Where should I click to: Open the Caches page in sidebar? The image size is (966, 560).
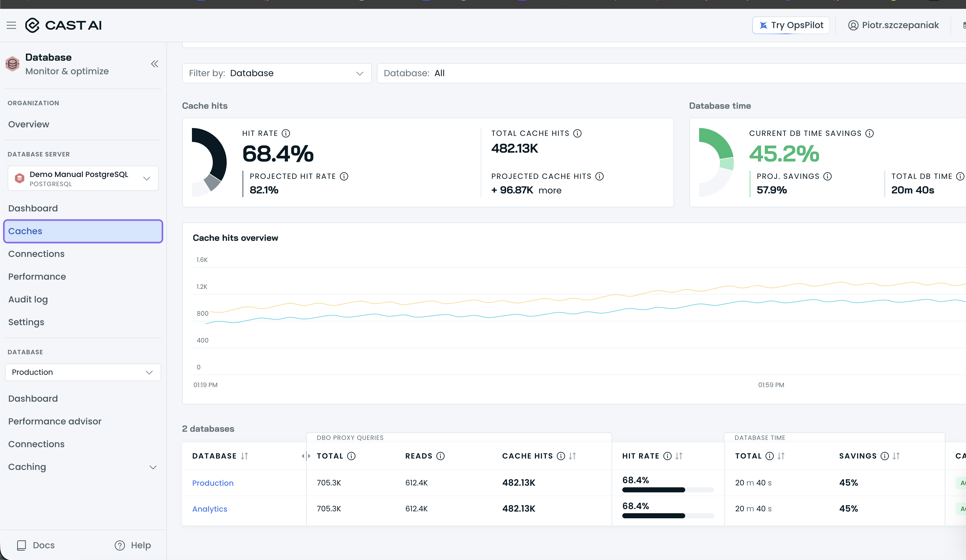pyautogui.click(x=83, y=231)
